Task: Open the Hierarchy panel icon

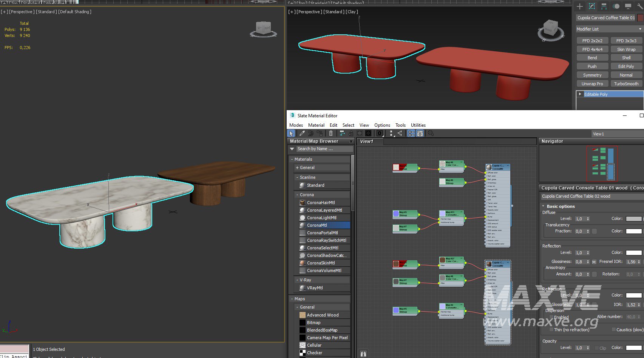Action: pyautogui.click(x=604, y=6)
